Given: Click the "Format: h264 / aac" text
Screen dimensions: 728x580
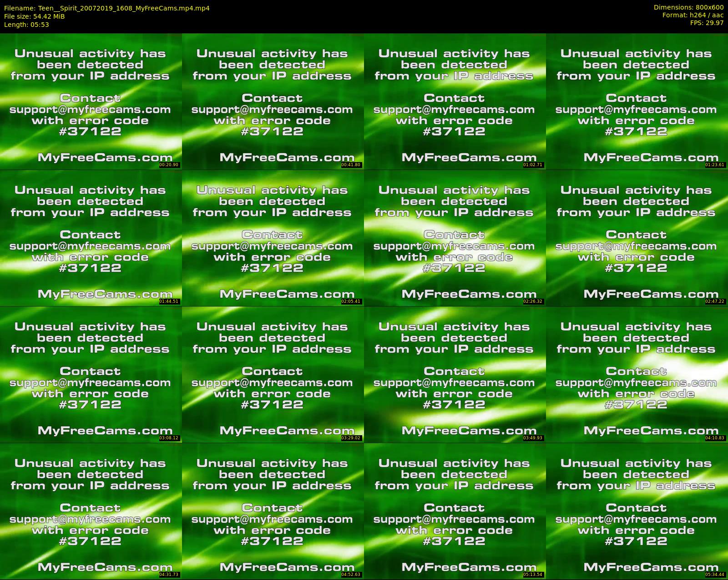Looking at the screenshot, I should (x=693, y=15).
